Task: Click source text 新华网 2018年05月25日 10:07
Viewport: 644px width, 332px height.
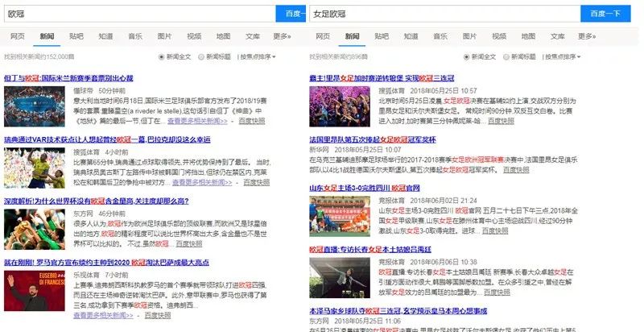Action: 355,150
